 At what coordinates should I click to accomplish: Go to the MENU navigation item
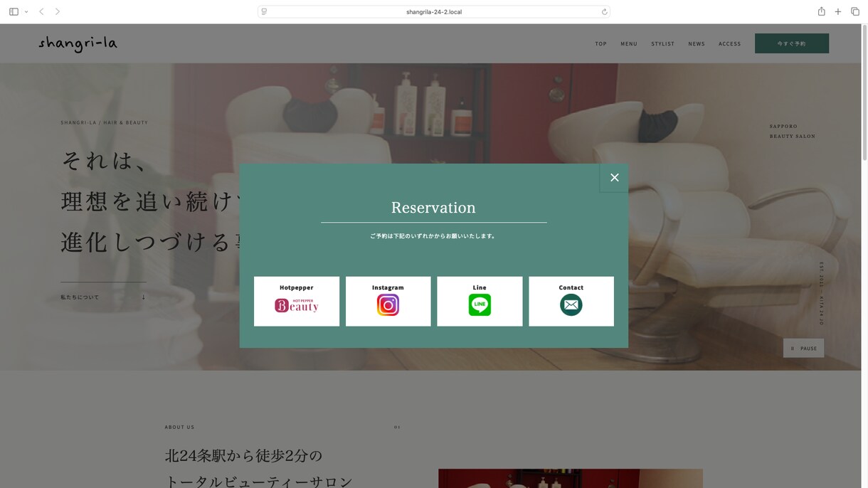coord(629,43)
